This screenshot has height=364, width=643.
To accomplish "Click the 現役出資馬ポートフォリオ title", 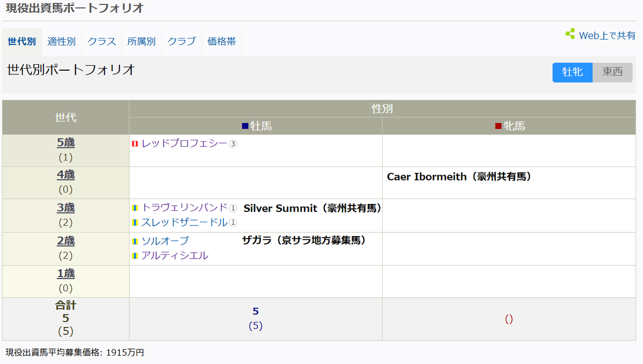I will pyautogui.click(x=74, y=9).
